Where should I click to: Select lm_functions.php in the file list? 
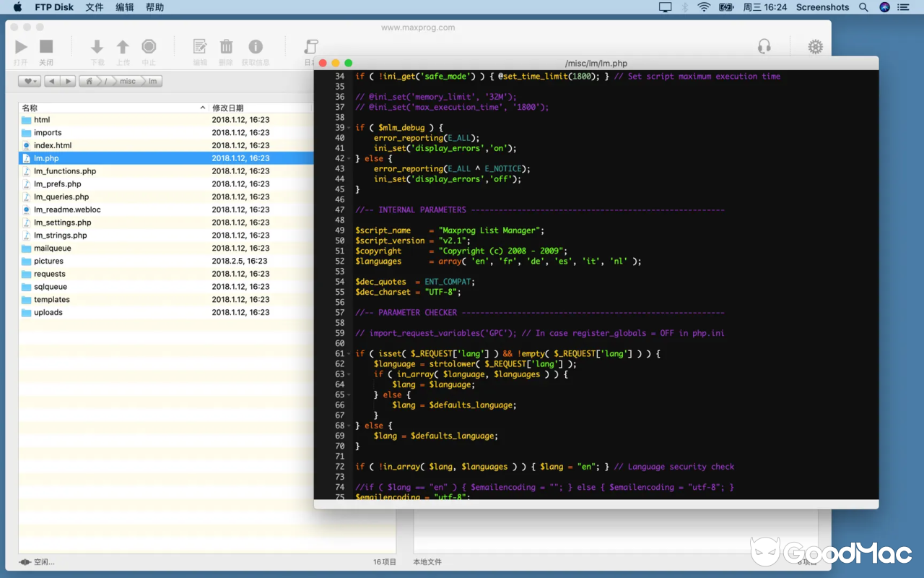point(65,171)
